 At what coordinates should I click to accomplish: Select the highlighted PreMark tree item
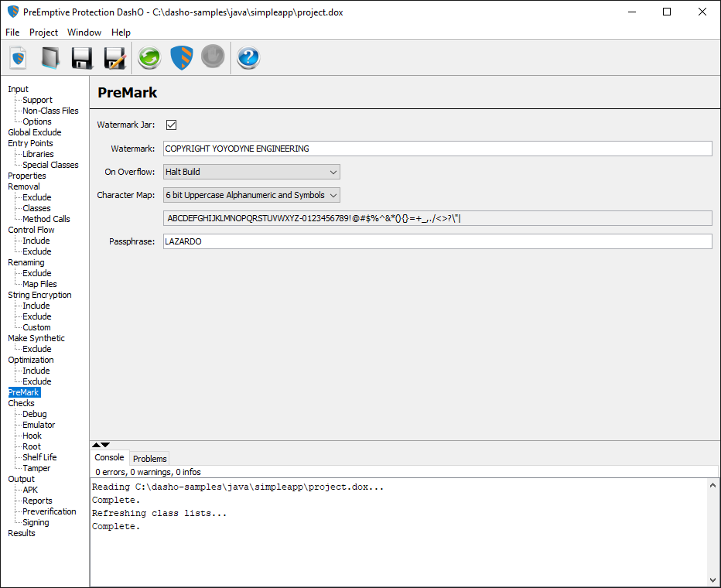24,392
